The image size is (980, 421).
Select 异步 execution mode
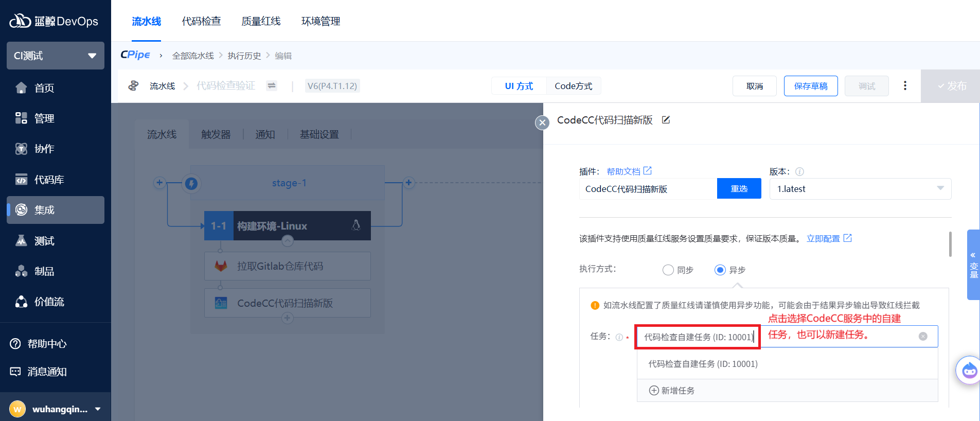720,270
